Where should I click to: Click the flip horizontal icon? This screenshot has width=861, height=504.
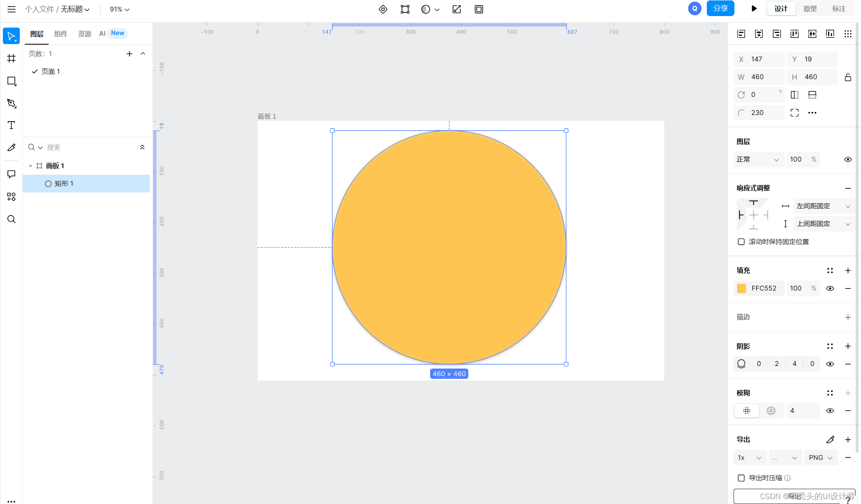pos(795,95)
